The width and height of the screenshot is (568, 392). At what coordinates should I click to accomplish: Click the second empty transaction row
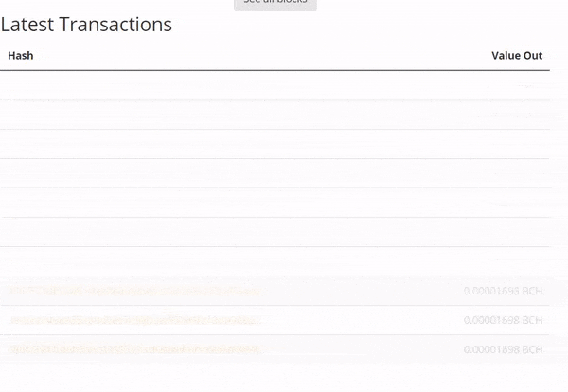(x=275, y=115)
